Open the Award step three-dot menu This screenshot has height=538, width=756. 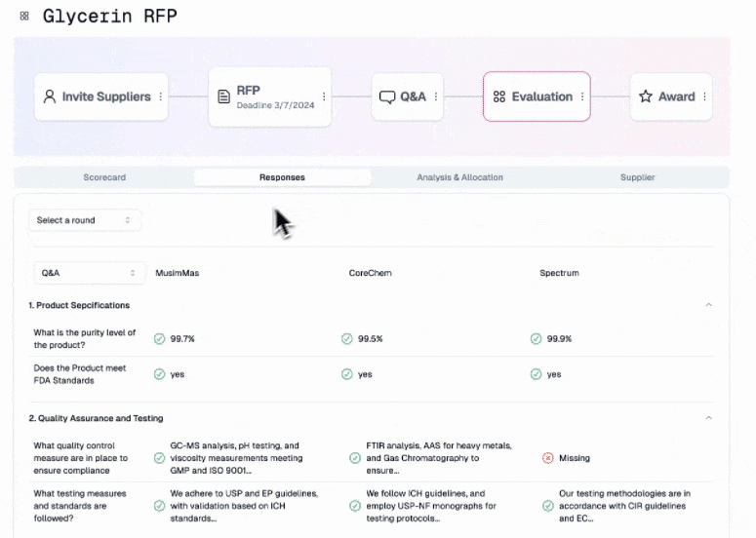[x=704, y=96]
